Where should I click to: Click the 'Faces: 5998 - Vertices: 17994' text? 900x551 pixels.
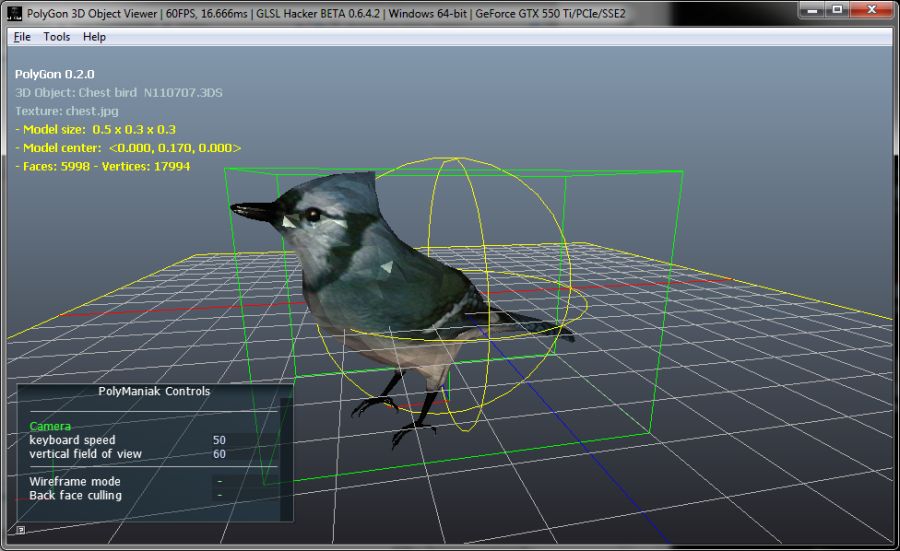pos(103,166)
